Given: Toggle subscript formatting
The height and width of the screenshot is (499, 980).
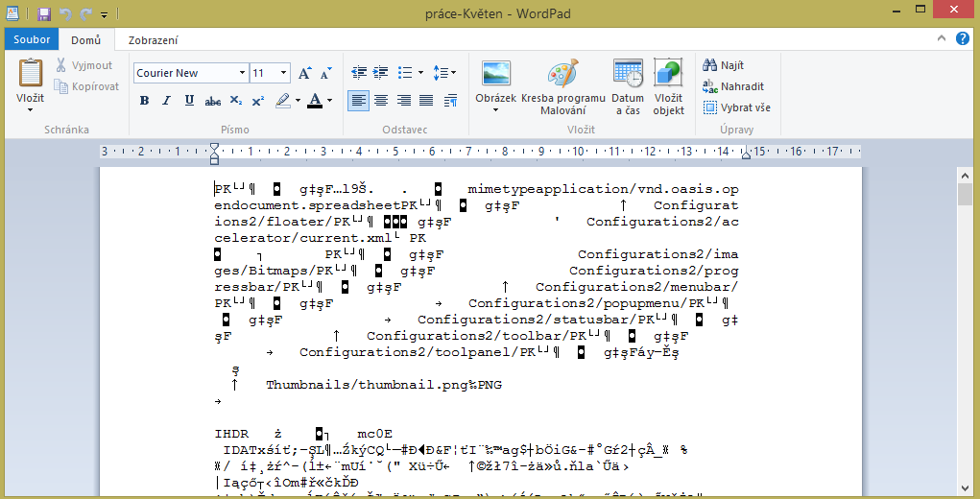Looking at the screenshot, I should [x=235, y=101].
